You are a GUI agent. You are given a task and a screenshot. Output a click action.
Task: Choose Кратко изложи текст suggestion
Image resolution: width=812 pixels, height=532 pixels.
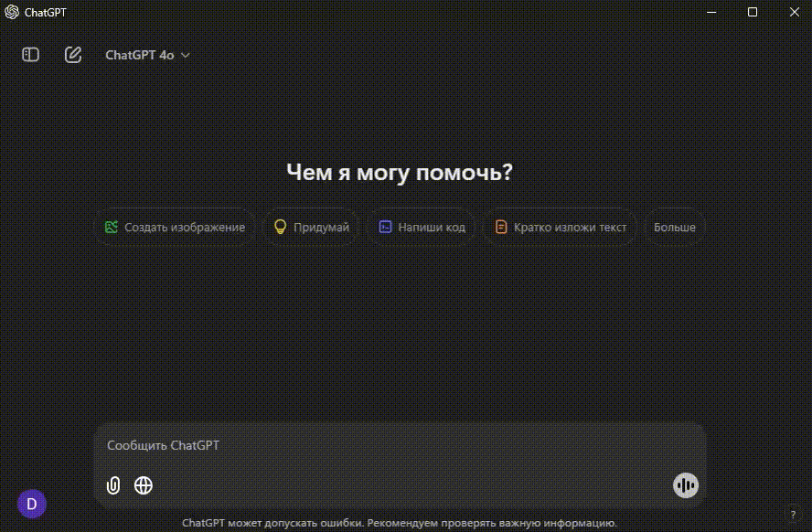pos(561,228)
